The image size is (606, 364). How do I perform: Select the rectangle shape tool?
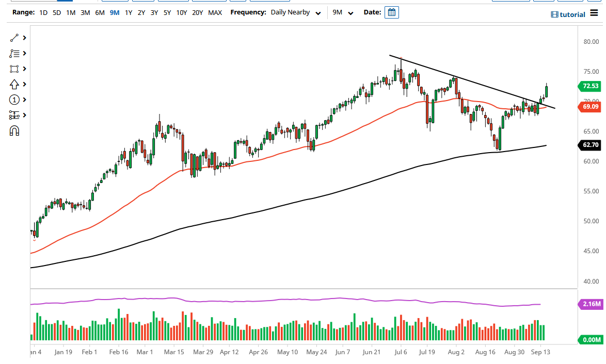14,69
